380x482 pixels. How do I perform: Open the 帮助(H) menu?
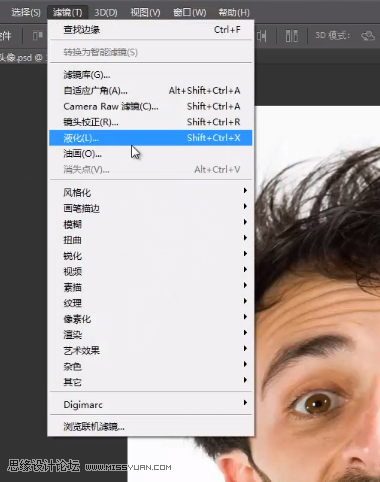click(234, 12)
